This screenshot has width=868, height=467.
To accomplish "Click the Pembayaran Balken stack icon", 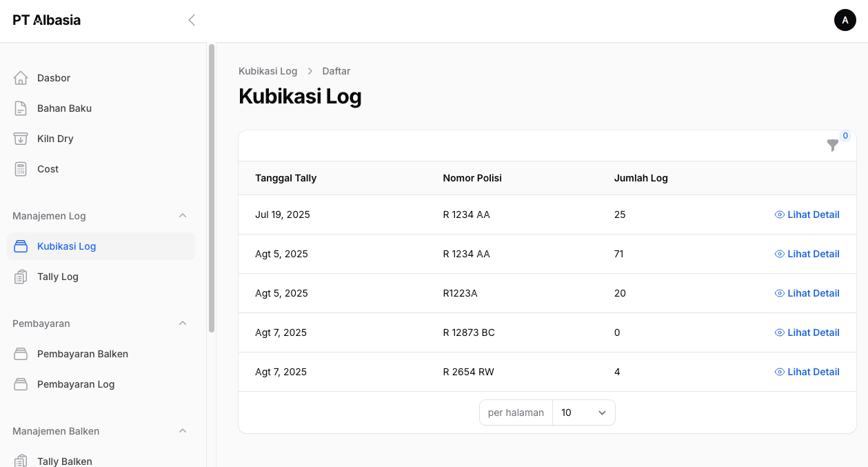I will click(21, 354).
